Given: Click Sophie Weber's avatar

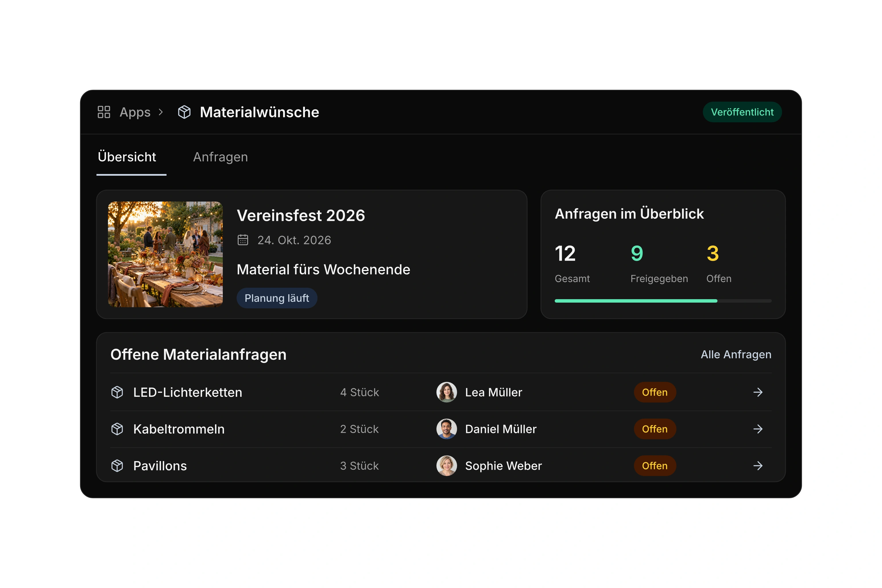Looking at the screenshot, I should coord(447,466).
